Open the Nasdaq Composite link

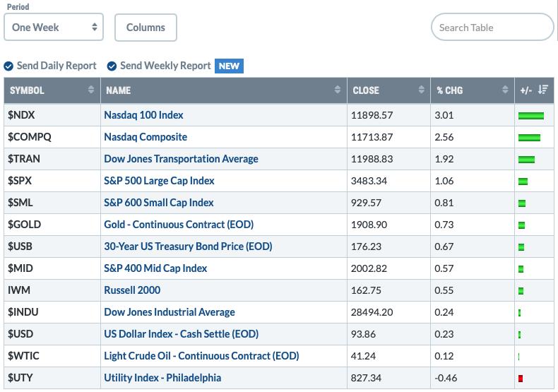[x=146, y=137]
